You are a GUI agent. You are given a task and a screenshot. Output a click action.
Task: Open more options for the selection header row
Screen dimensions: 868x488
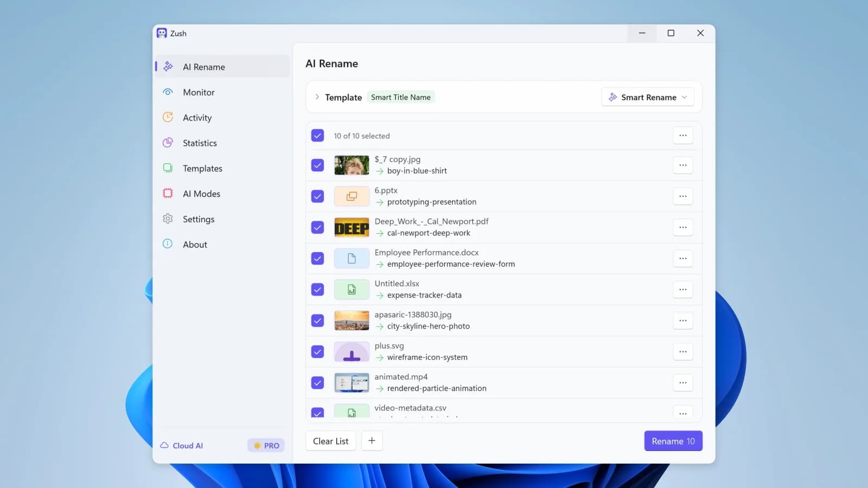point(683,136)
